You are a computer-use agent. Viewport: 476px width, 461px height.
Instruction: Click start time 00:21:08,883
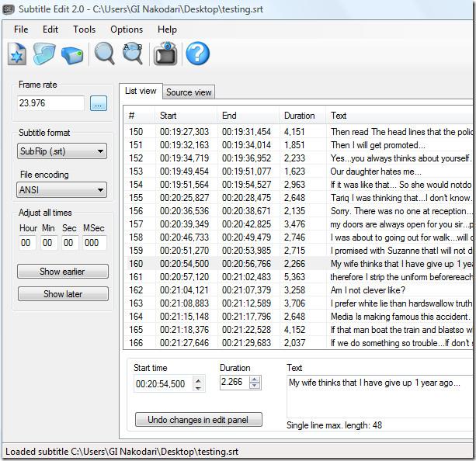[185, 303]
